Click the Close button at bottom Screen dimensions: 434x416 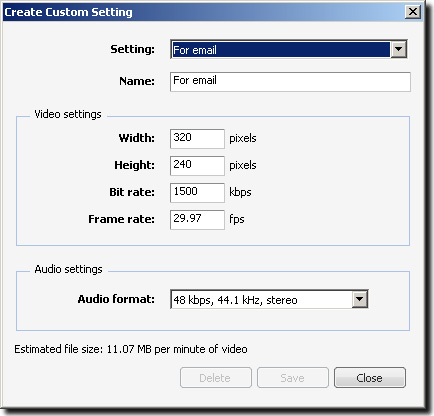(x=370, y=378)
